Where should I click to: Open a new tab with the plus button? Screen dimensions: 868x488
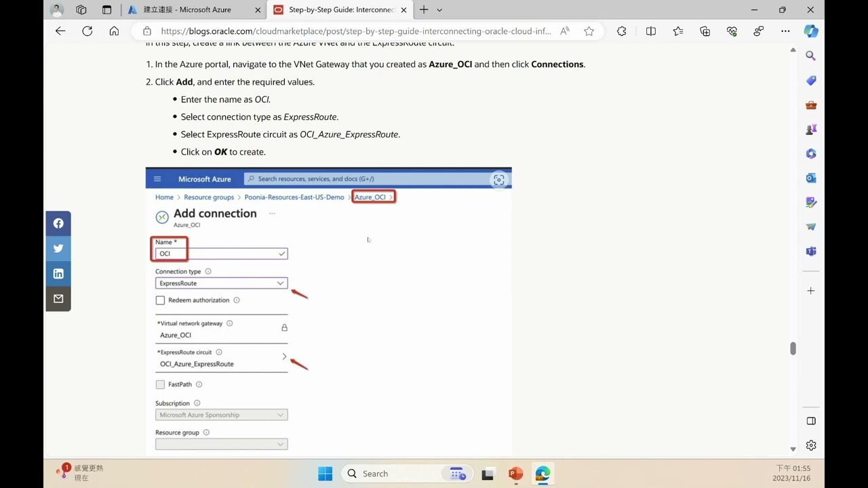pyautogui.click(x=424, y=10)
